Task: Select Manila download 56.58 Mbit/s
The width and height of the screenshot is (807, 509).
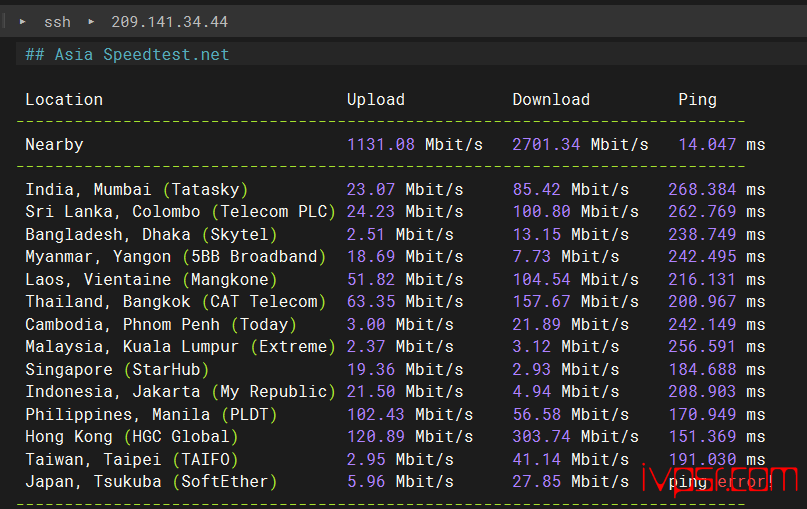Action: tap(571, 415)
